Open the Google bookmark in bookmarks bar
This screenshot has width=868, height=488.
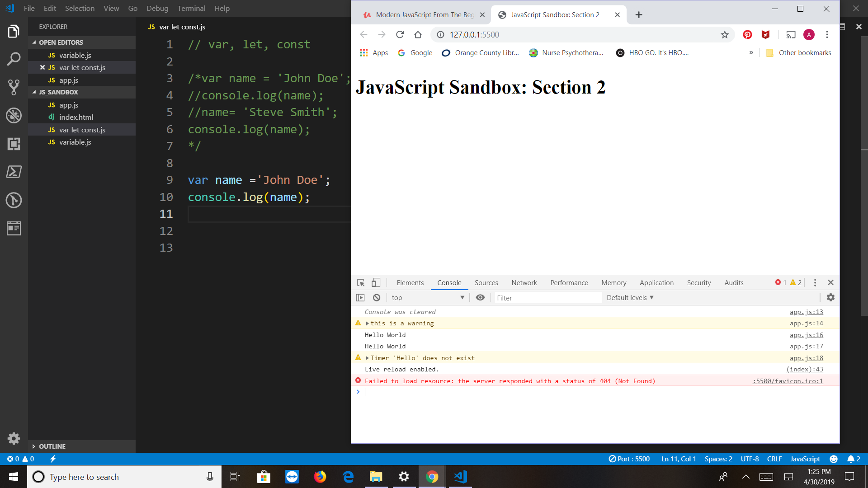click(415, 52)
